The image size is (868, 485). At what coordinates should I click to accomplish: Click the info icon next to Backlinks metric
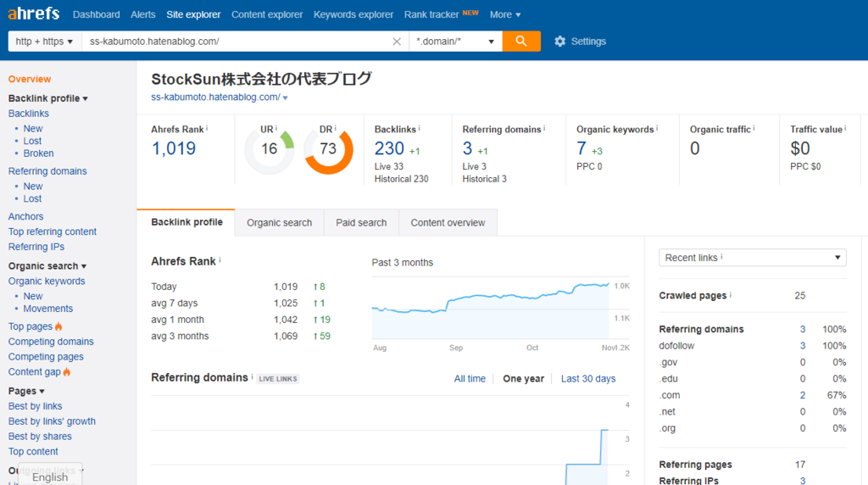tap(419, 128)
